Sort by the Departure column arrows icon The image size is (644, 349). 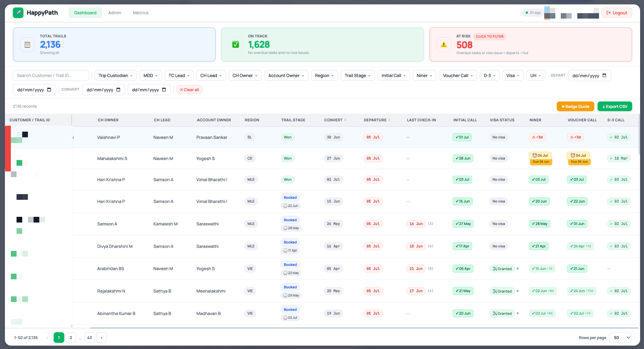[389, 120]
